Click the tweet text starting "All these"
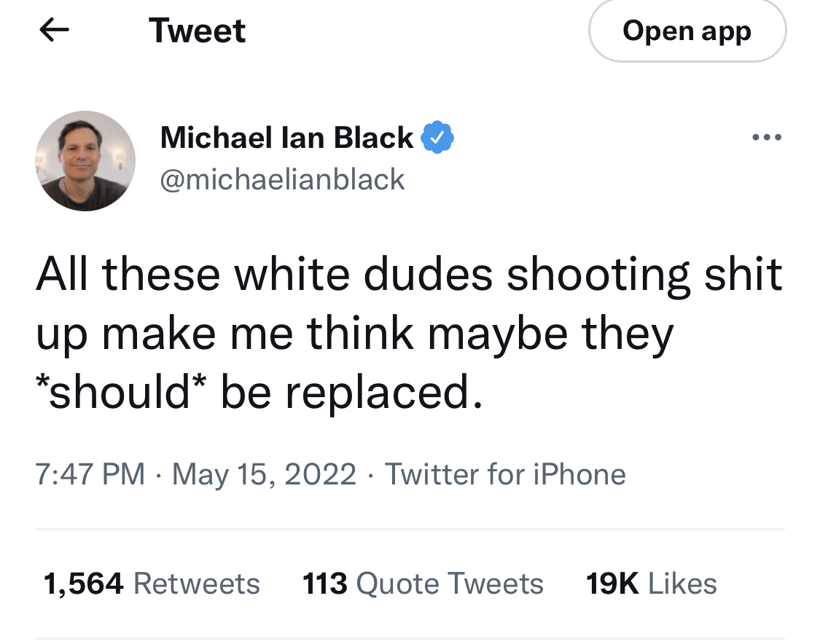Image resolution: width=820 pixels, height=644 pixels. tap(408, 334)
